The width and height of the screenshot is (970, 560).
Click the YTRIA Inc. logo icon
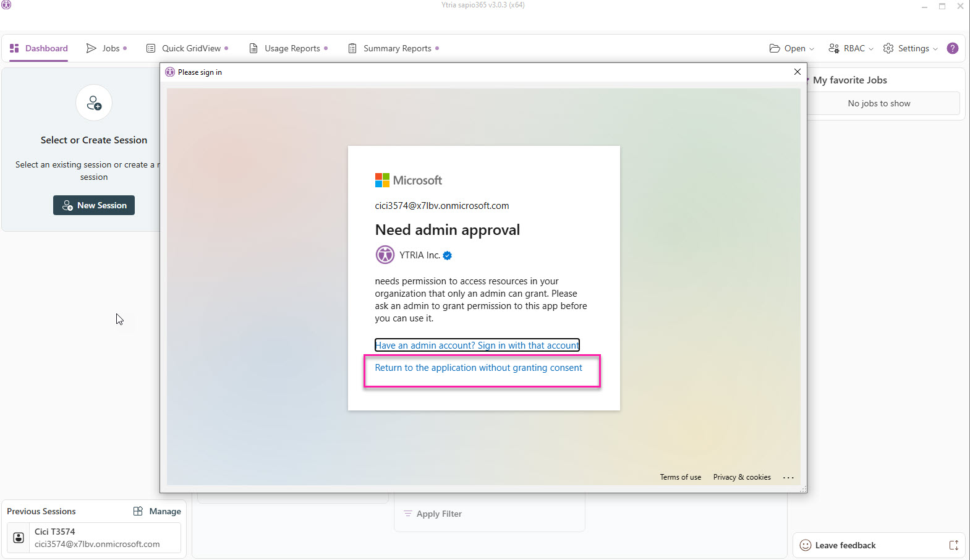click(x=385, y=255)
